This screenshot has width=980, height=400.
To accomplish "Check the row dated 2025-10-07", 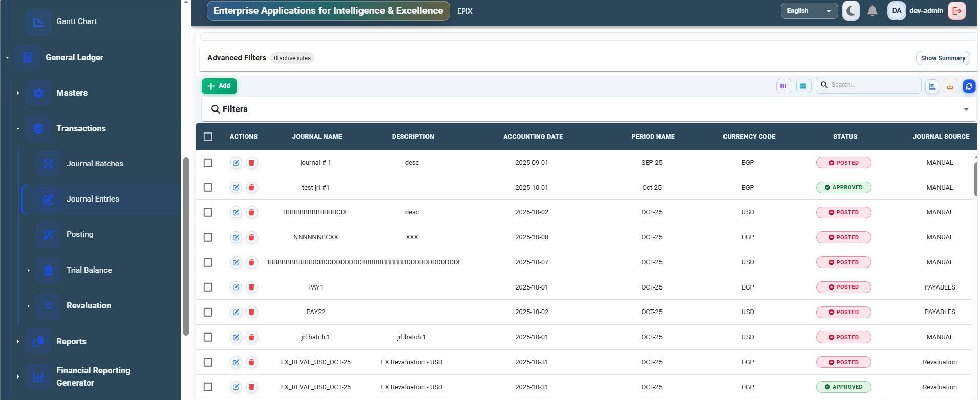I will [x=208, y=262].
